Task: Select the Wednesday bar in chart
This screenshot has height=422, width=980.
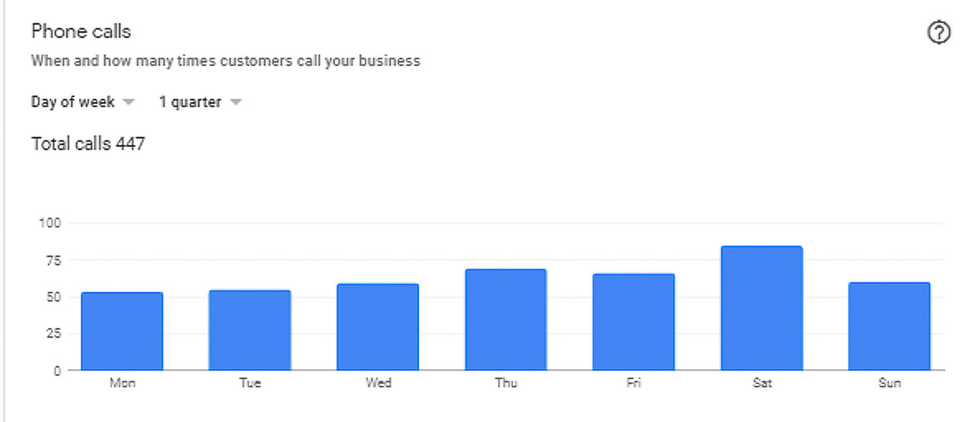Action: click(378, 326)
